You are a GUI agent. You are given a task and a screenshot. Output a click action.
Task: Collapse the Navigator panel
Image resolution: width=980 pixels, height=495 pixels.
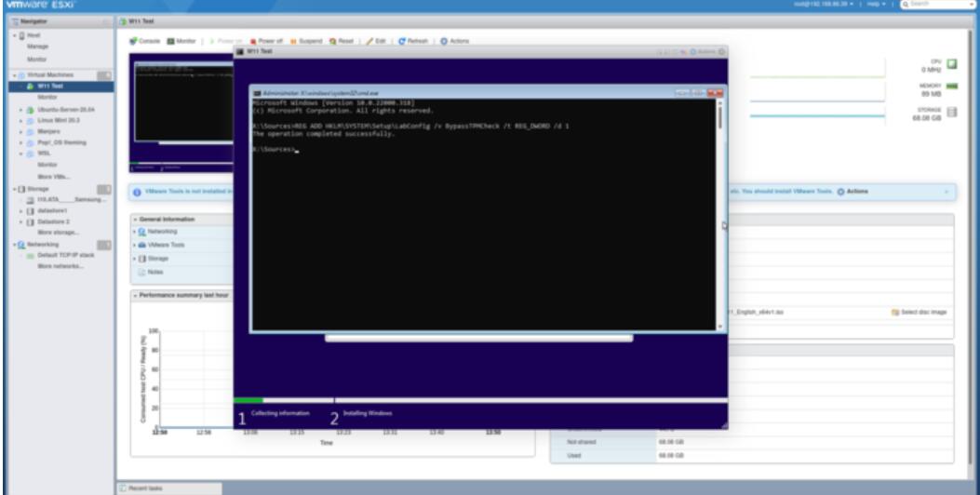(x=106, y=22)
